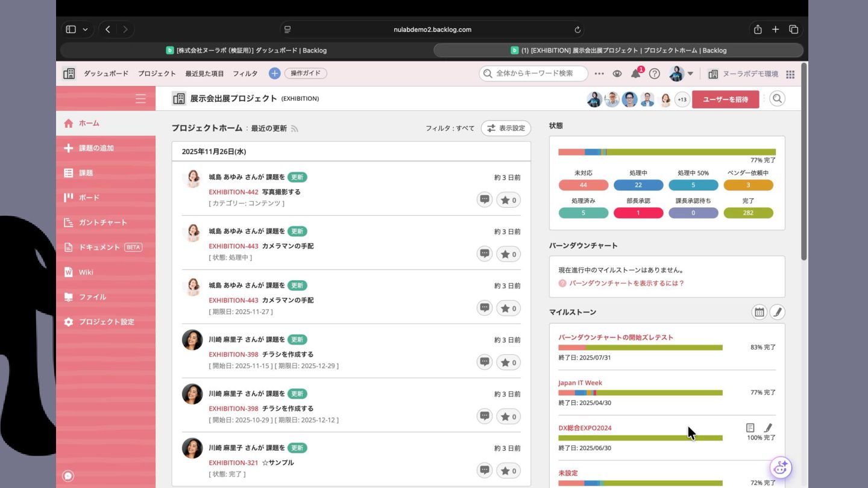
Task: Open the watching eye icon
Action: 617,74
